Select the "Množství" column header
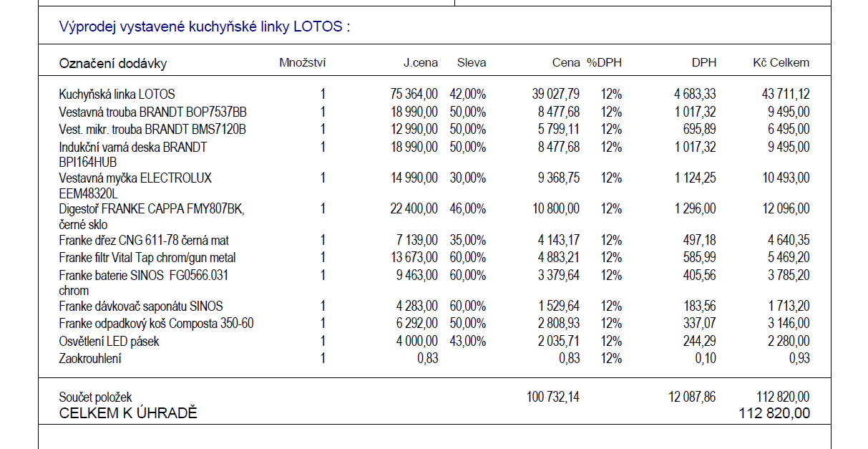868x449 pixels. (x=302, y=63)
